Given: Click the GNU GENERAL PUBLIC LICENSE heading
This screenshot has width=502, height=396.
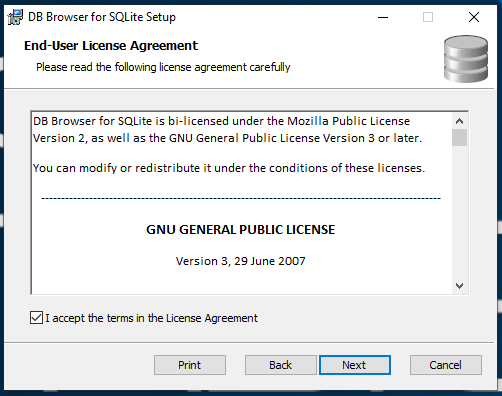Looking at the screenshot, I should [241, 230].
